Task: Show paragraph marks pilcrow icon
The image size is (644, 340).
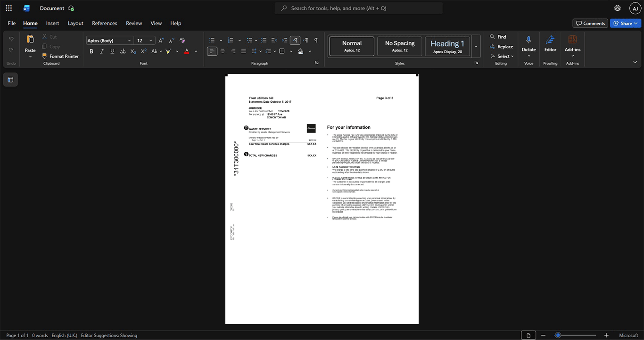Action: tap(316, 41)
